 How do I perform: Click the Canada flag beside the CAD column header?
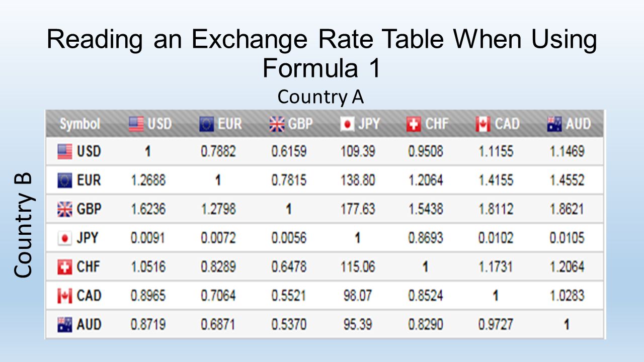click(x=483, y=124)
